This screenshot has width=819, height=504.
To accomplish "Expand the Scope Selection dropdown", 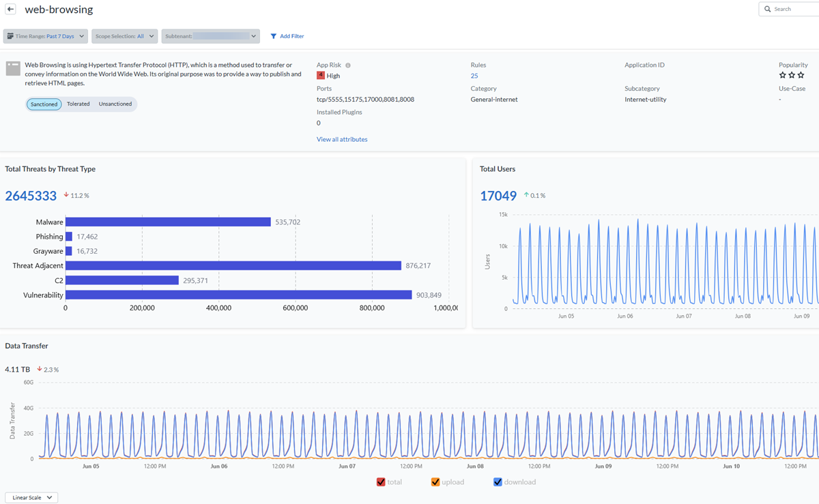I will (125, 36).
